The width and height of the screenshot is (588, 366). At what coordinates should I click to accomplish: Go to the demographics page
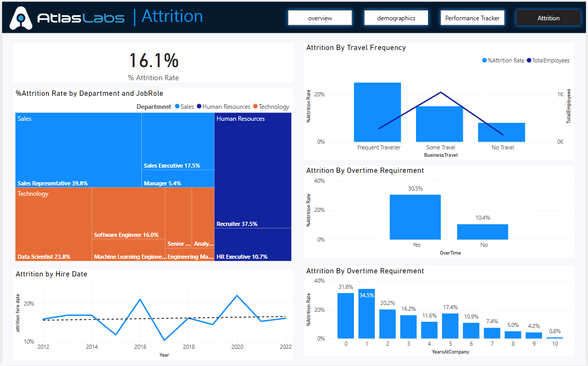tap(396, 18)
